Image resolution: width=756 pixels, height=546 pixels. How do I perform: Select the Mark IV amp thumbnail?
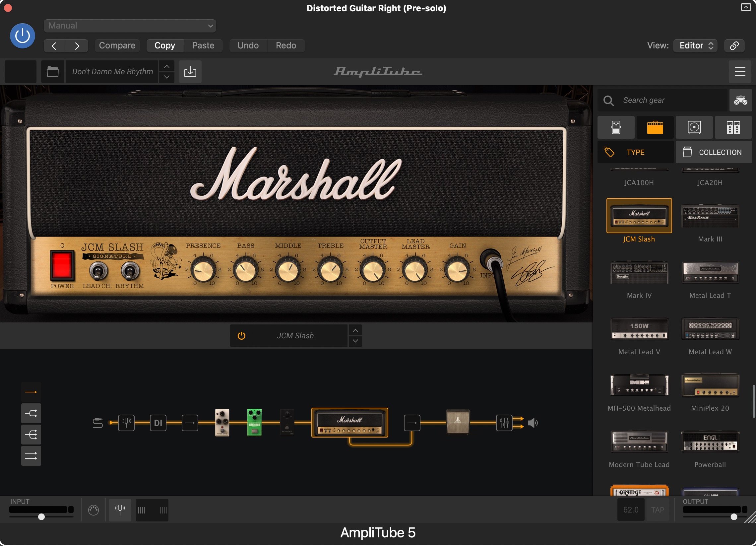(x=639, y=272)
